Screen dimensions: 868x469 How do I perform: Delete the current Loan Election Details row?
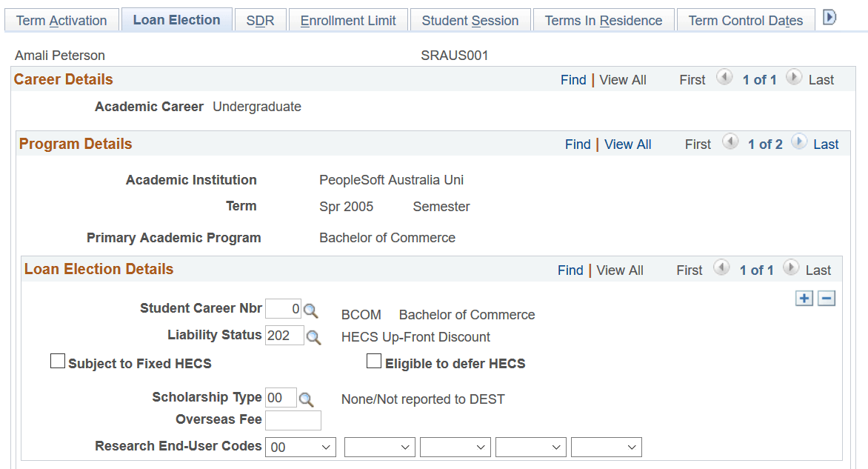point(827,298)
